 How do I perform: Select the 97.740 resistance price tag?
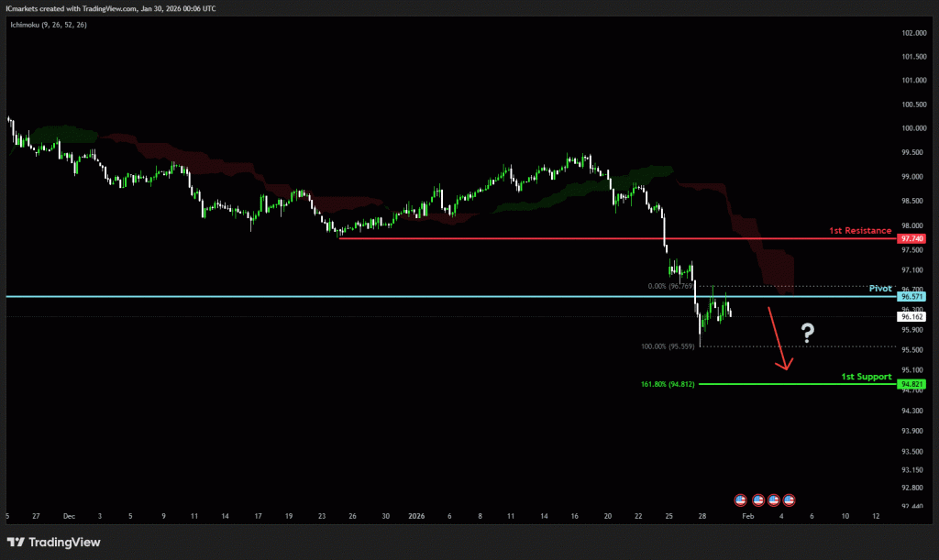point(911,238)
